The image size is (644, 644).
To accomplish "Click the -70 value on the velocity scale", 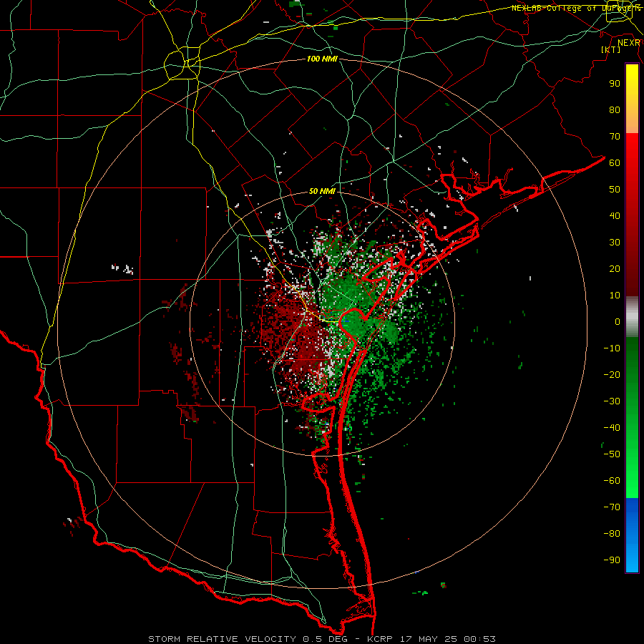I will coord(612,507).
